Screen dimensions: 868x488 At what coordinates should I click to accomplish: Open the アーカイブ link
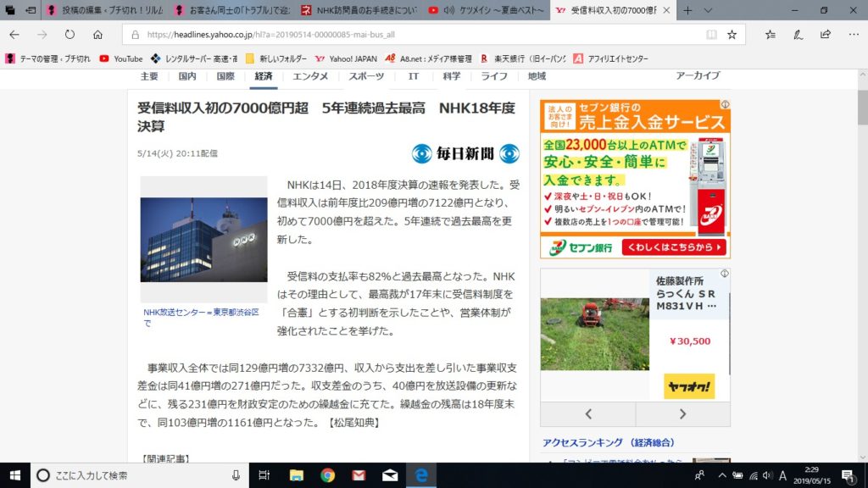(698, 75)
